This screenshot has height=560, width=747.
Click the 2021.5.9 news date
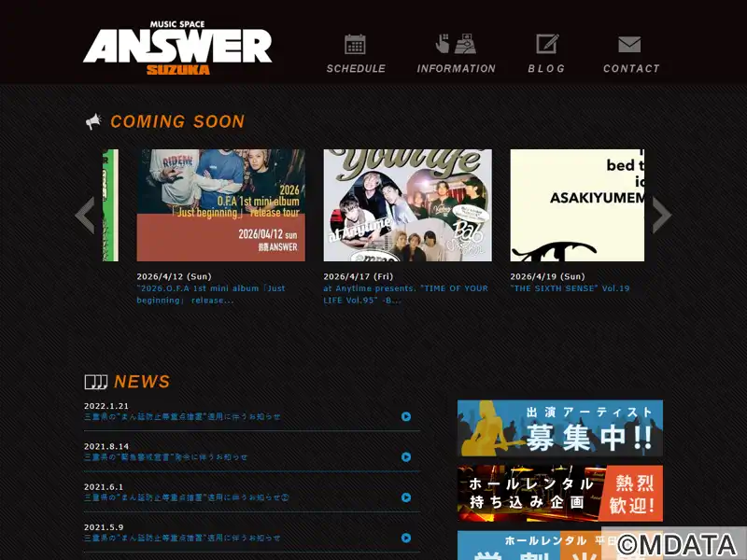point(104,527)
